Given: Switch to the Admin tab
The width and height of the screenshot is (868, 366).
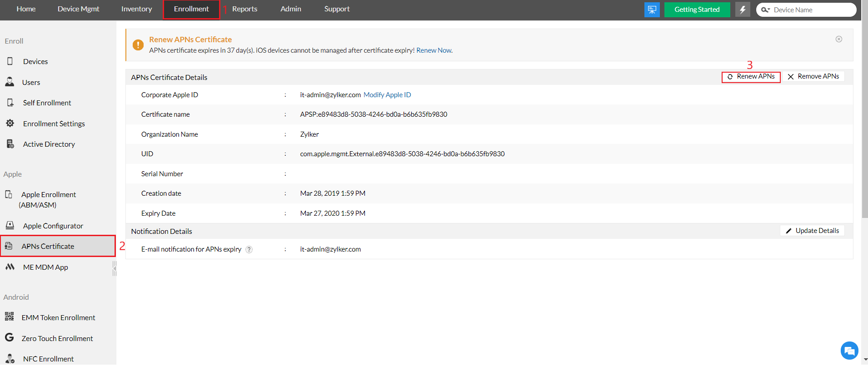Looking at the screenshot, I should click(291, 9).
